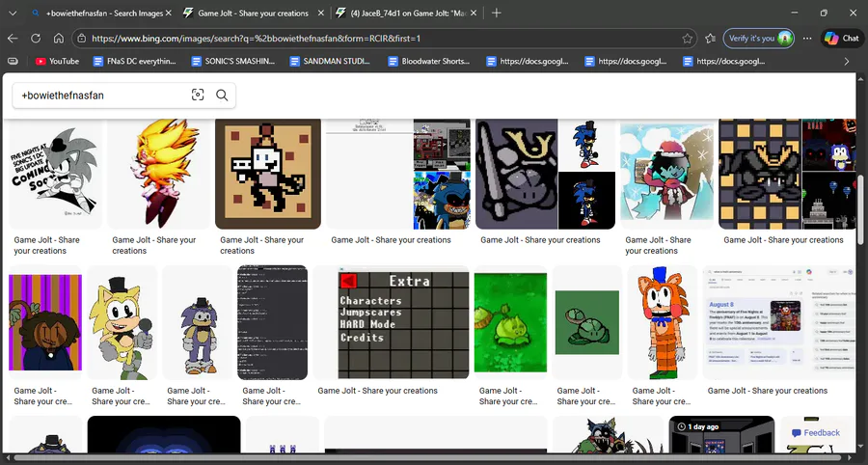Open the green turtle shell image

point(586,322)
